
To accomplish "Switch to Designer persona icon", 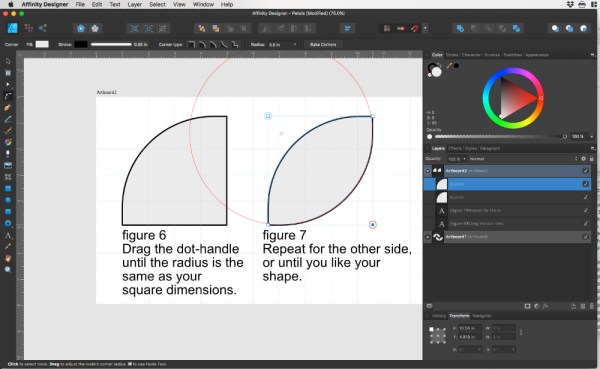I will [x=13, y=28].
